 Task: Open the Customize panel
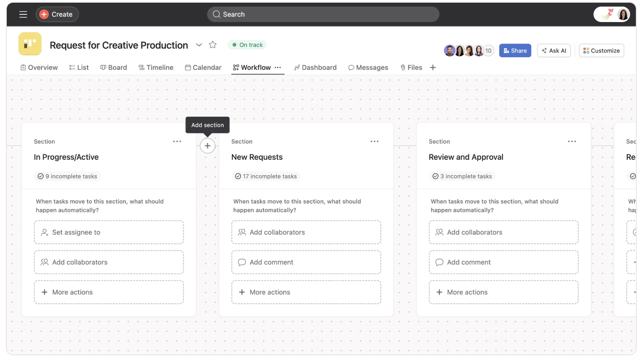coord(601,50)
